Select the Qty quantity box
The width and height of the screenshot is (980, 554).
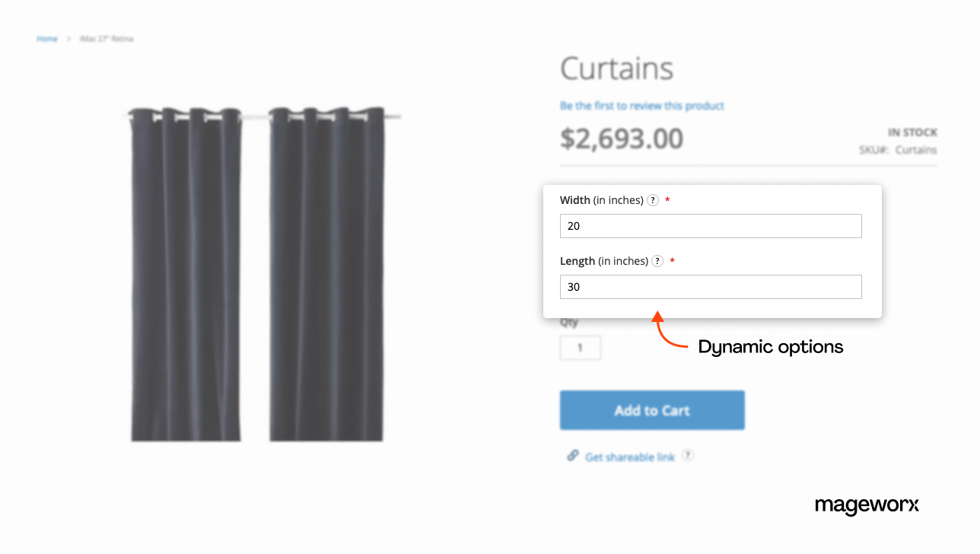point(581,348)
